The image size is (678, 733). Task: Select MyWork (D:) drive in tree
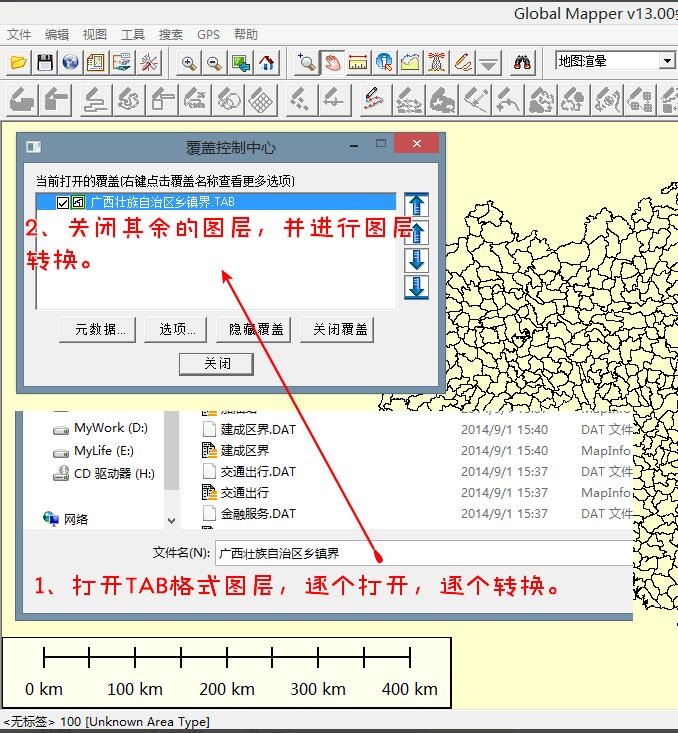pos(100,428)
